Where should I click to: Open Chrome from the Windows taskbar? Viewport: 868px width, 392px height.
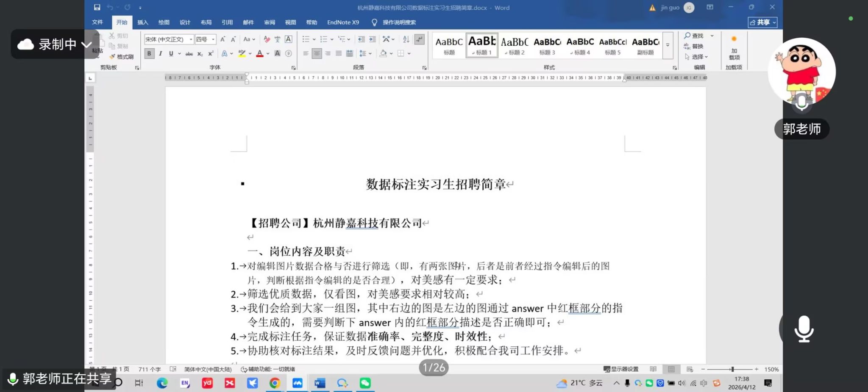click(x=275, y=383)
